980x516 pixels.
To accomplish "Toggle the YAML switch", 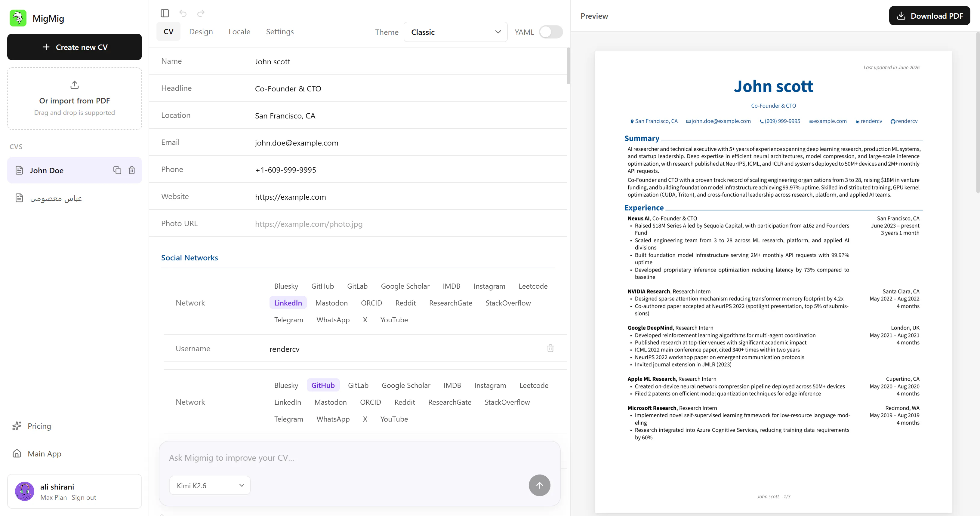I will pyautogui.click(x=551, y=32).
